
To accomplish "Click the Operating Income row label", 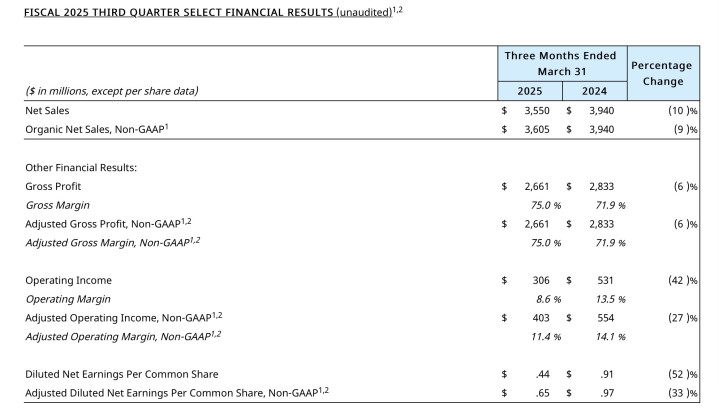I will click(x=68, y=280).
